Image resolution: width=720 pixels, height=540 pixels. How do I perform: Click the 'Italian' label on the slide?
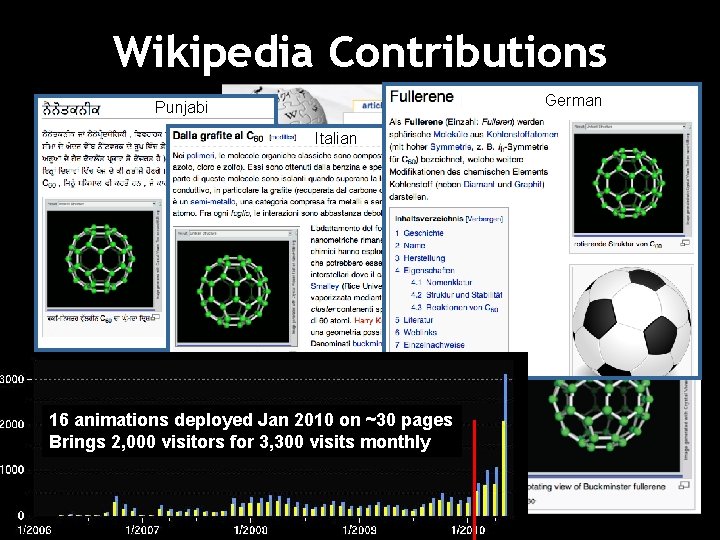click(336, 138)
